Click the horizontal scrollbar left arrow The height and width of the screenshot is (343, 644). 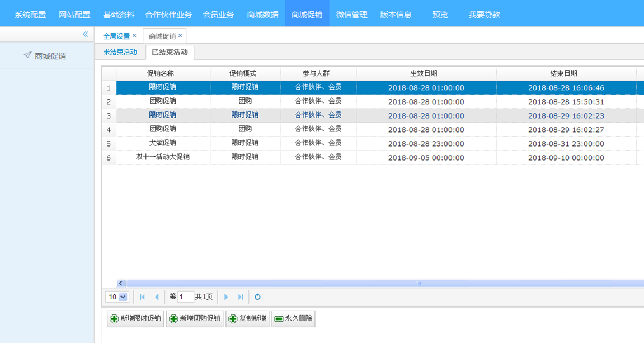tap(121, 284)
